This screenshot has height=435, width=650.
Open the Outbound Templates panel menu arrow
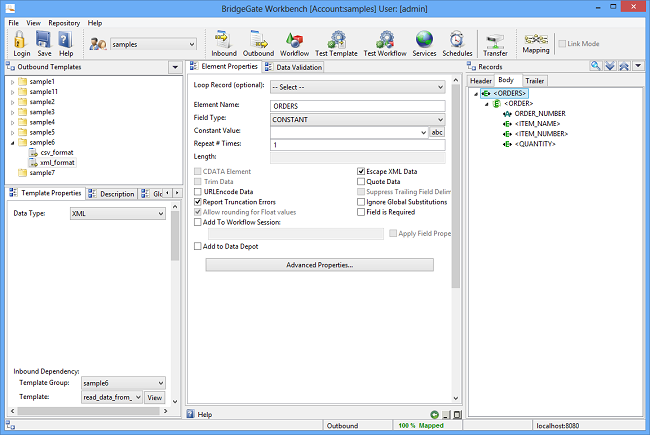[x=175, y=67]
